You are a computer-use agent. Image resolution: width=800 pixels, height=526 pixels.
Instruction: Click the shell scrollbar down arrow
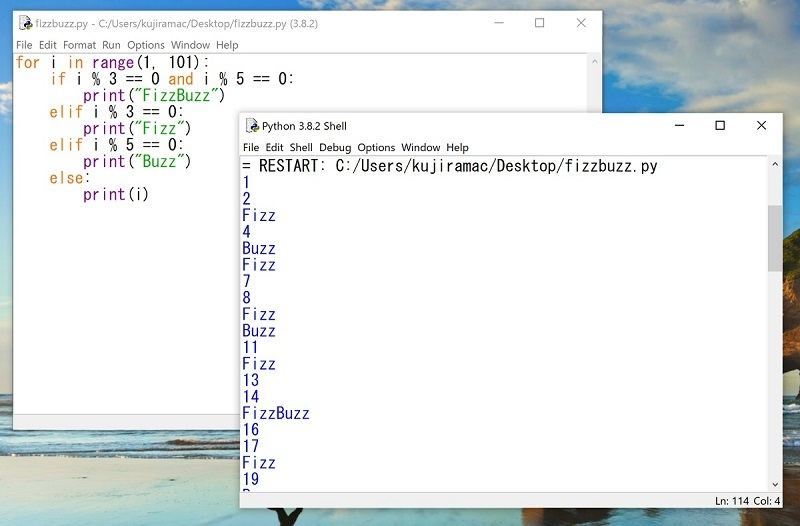[775, 483]
